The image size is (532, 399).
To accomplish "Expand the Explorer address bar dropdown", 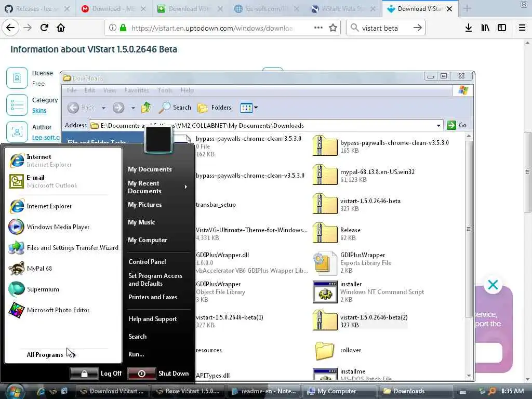I will click(x=438, y=126).
